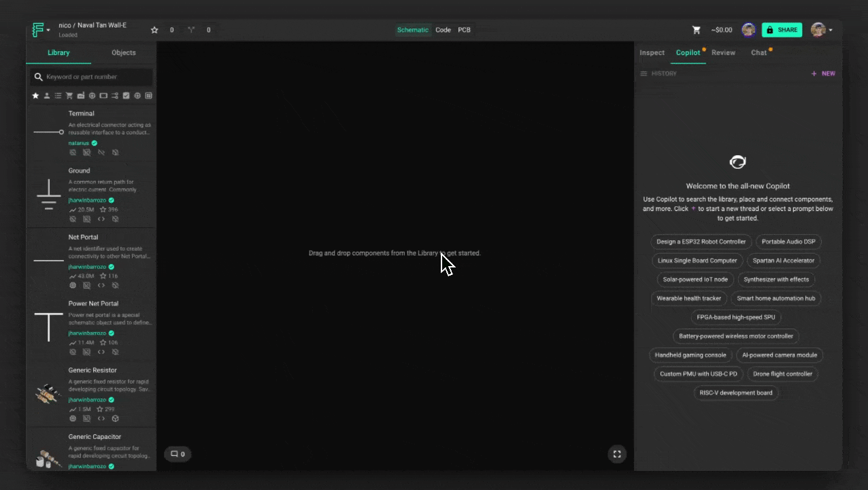Viewport: 868px width, 490px height.
Task: Select the Power Net Portal component
Action: (93, 304)
